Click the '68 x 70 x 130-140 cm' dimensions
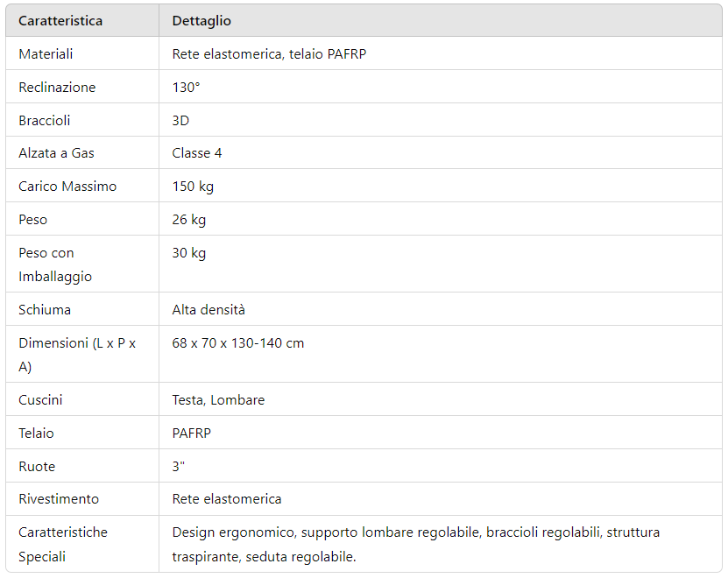728x578 pixels. click(237, 343)
